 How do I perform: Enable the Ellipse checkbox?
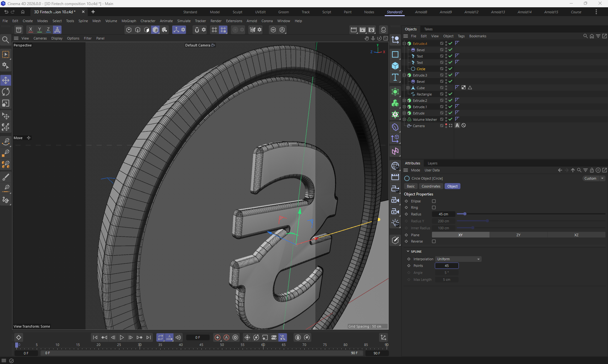click(x=434, y=201)
